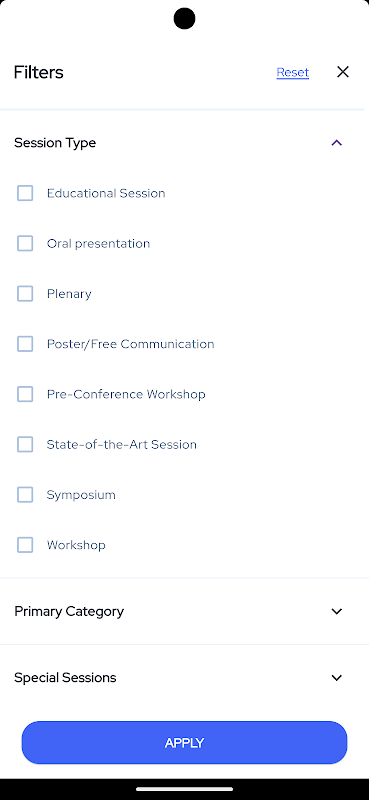
Task: Expand the Special Sessions section
Action: (184, 678)
